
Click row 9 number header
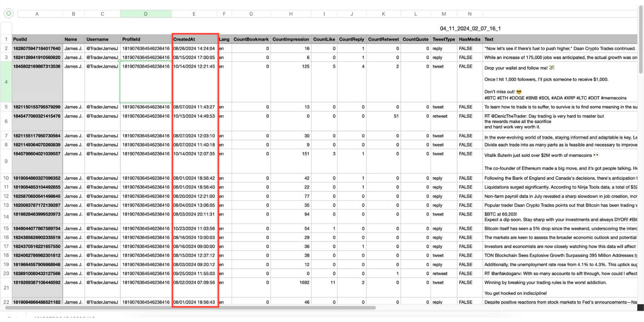point(6,161)
